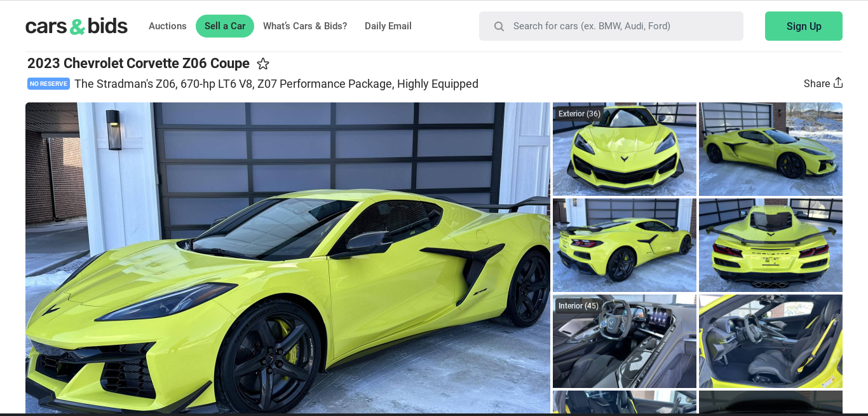Viewport: 868px width, 416px height.
Task: Click the Sell a Car button
Action: coord(225,26)
